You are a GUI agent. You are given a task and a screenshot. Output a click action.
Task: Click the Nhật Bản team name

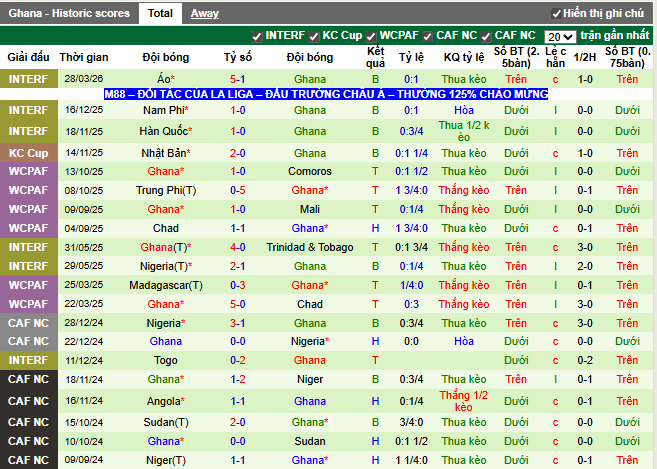[x=165, y=153]
